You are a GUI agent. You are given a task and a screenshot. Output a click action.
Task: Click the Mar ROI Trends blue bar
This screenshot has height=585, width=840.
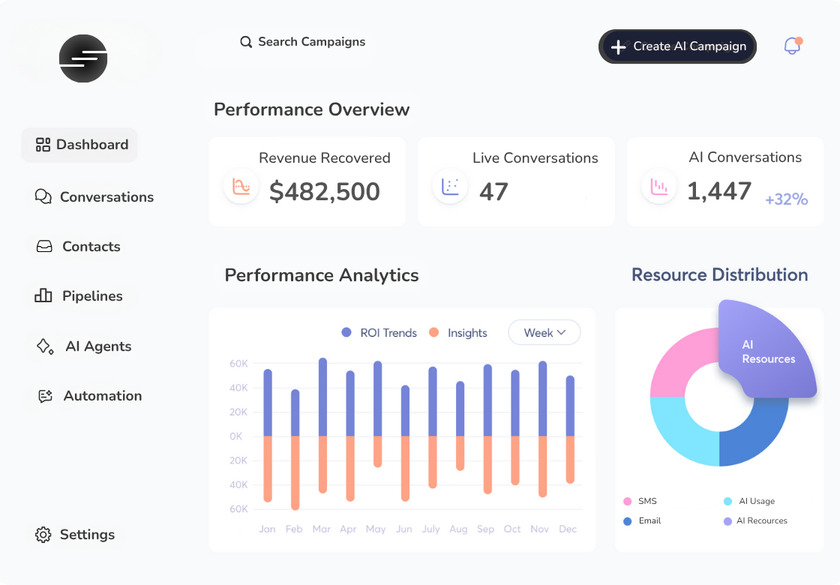(322, 397)
